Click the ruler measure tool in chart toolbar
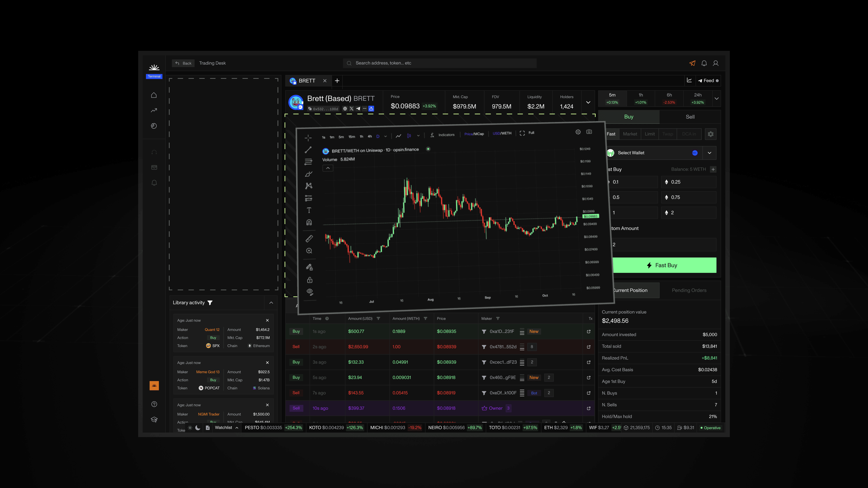 click(x=309, y=239)
